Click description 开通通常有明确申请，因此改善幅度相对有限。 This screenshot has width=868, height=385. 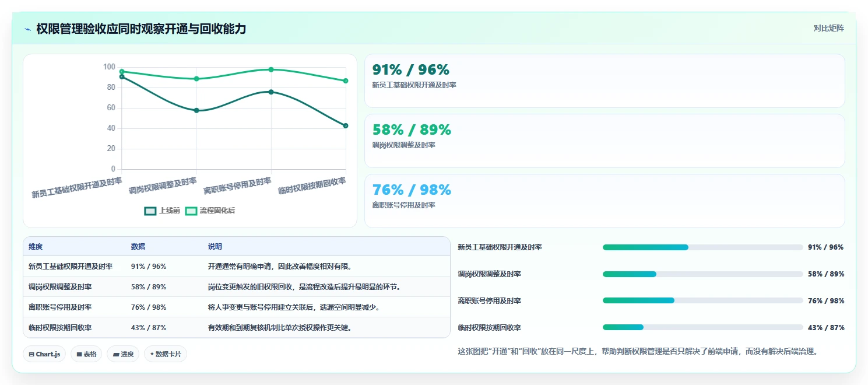click(x=280, y=266)
